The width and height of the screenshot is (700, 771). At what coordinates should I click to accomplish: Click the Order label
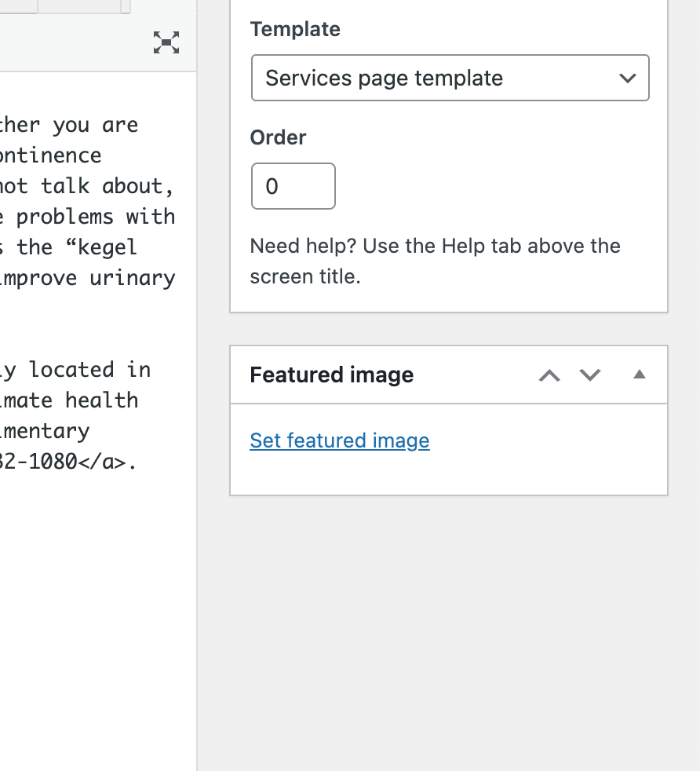pos(278,137)
